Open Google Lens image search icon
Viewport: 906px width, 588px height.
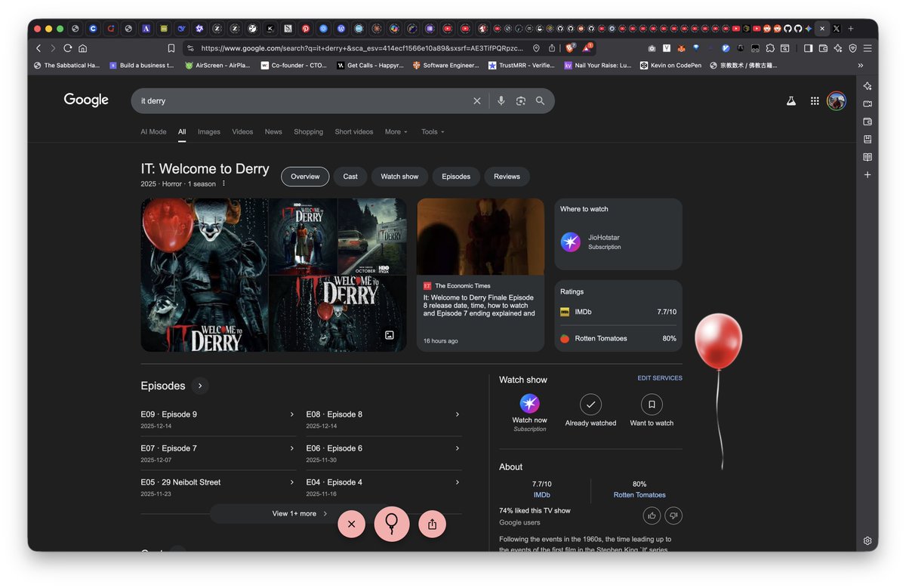coord(520,101)
